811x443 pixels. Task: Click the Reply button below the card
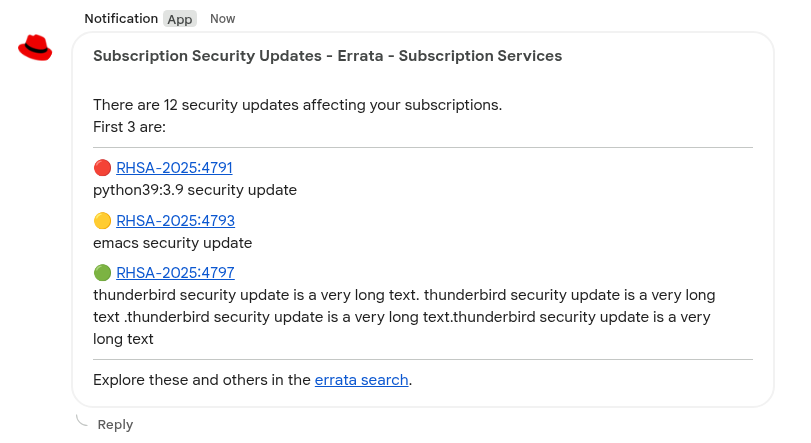[115, 425]
